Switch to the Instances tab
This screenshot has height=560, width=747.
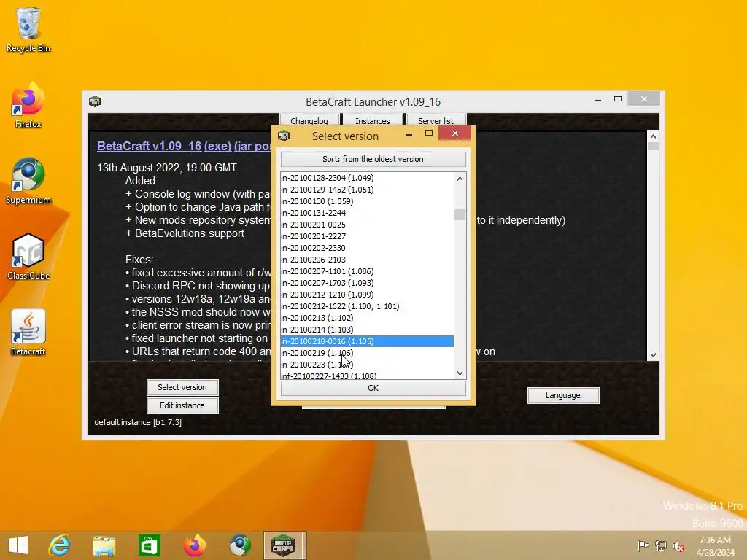373,120
